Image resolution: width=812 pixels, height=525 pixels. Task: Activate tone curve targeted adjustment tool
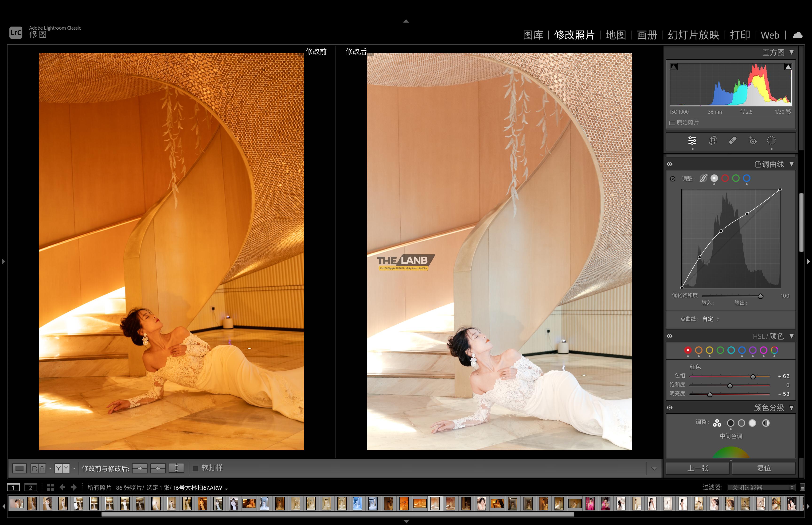(673, 179)
